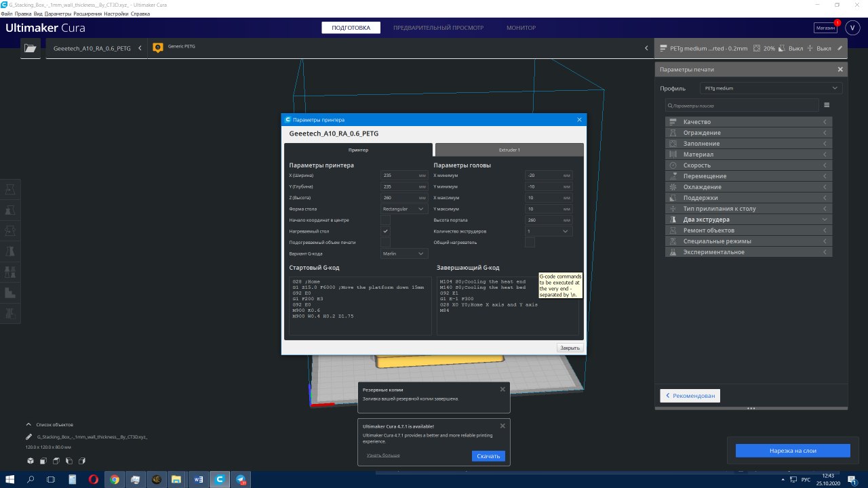
Task: Select the Rotate tool in left toolbar
Action: click(x=10, y=230)
